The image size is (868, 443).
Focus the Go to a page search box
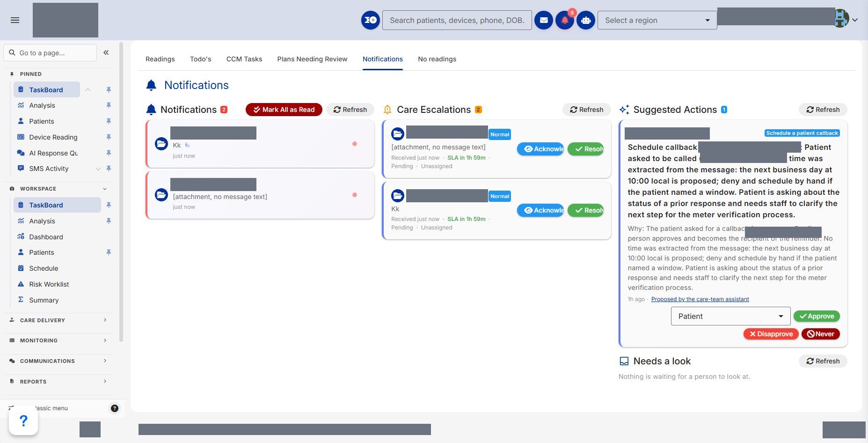tap(50, 53)
